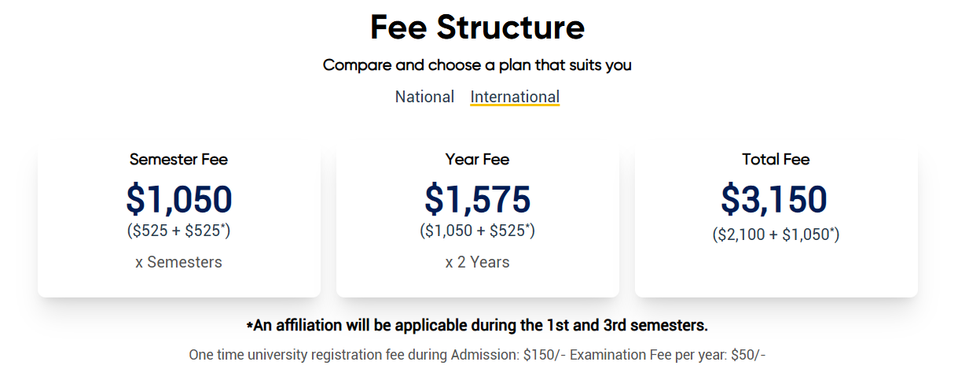Screen dimensions: 980x384
Task: Click the one time university registration fee note
Action: pyautogui.click(x=354, y=355)
